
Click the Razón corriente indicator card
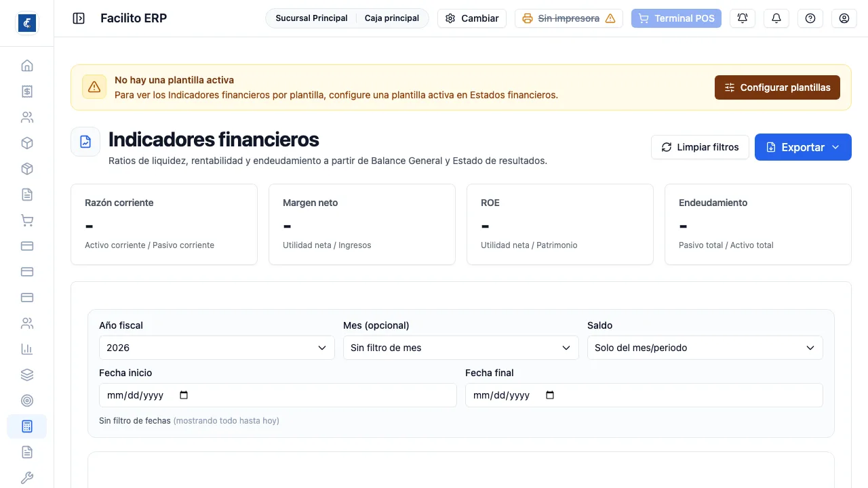pos(164,224)
